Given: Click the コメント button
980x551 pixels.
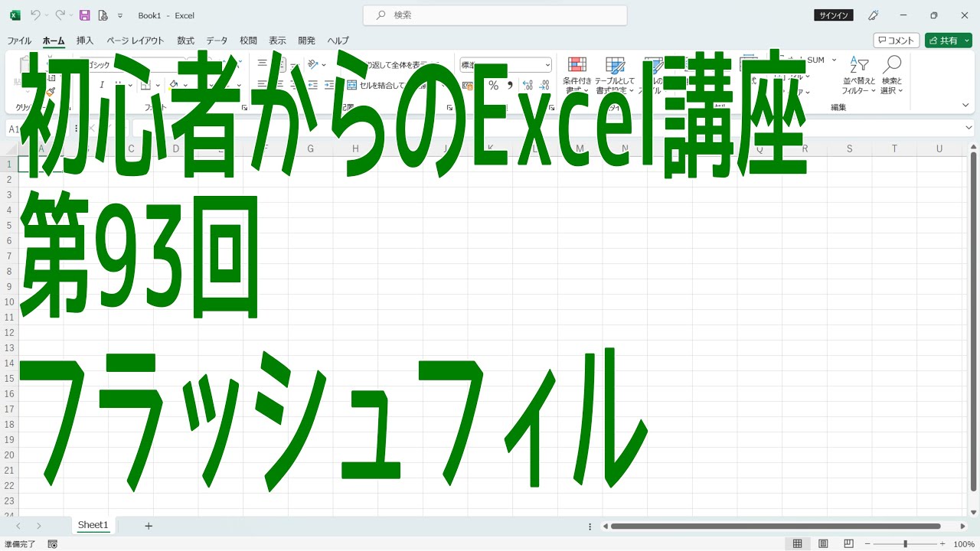Looking at the screenshot, I should [896, 41].
